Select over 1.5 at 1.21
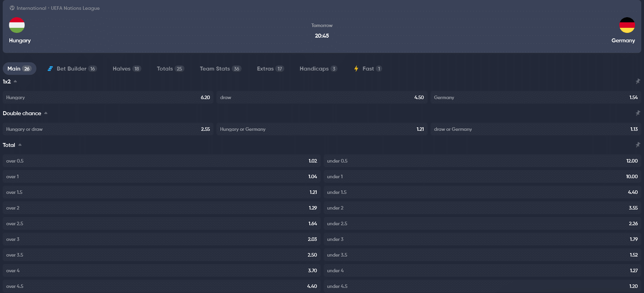 click(x=161, y=192)
